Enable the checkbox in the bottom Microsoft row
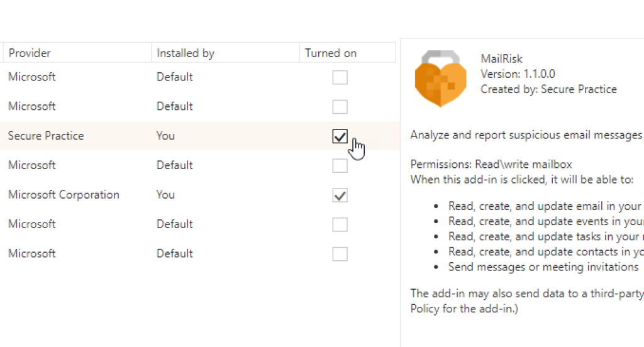The width and height of the screenshot is (644, 347). tap(340, 254)
